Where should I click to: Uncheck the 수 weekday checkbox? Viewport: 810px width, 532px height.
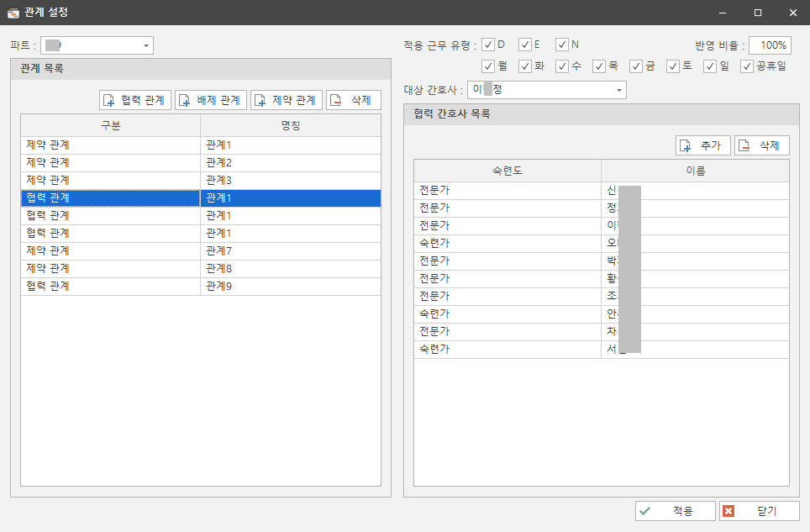[x=562, y=66]
